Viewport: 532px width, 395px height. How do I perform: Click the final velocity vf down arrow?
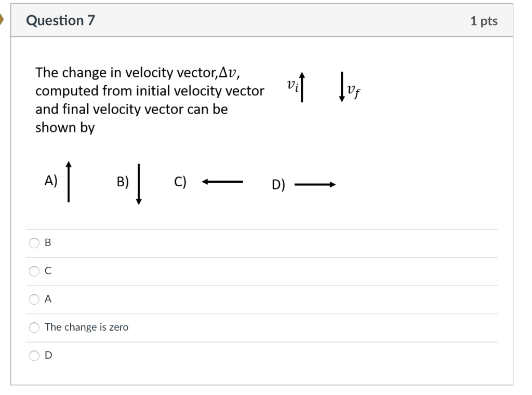point(342,87)
